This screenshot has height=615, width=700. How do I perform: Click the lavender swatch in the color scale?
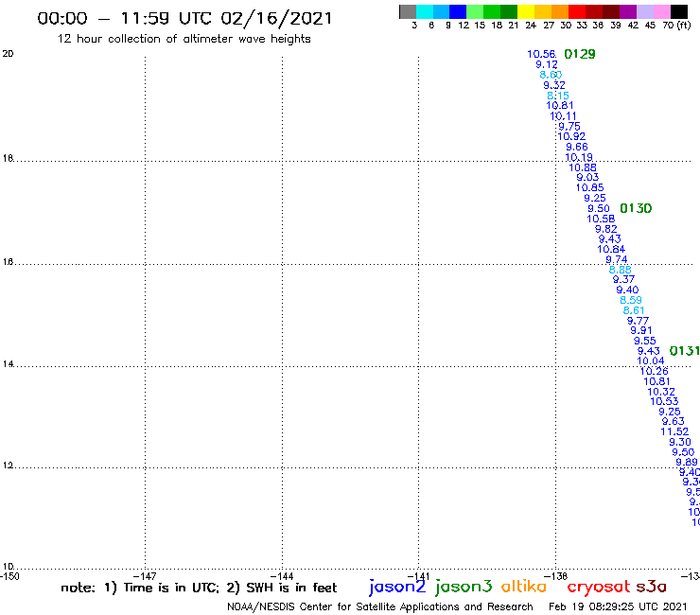(x=645, y=11)
